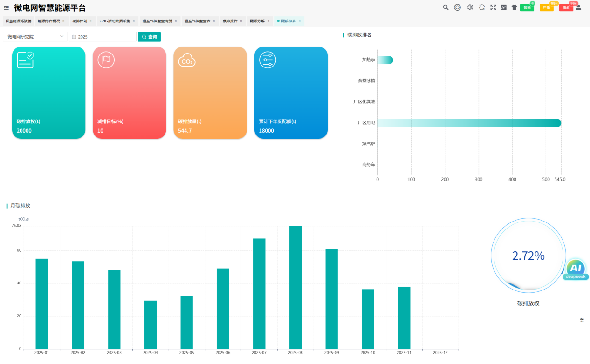Screen dimensions: 590x364
Task: Close the 碳排报告 tab
Action: tap(241, 21)
